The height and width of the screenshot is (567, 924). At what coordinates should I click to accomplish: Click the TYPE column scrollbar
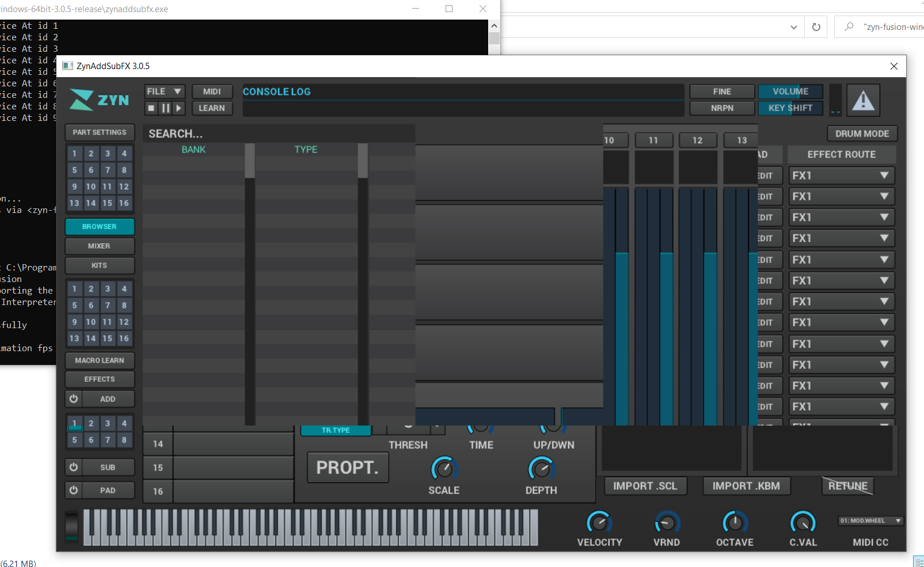tap(363, 284)
